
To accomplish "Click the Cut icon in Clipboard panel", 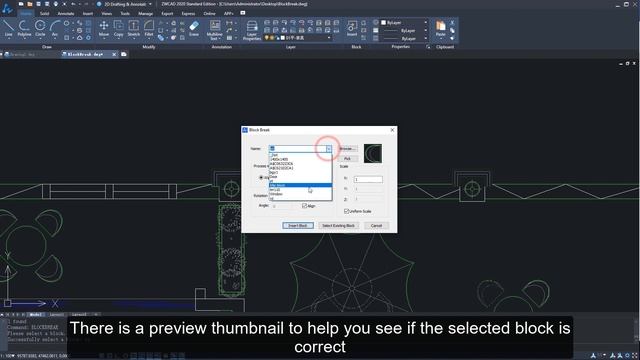I will click(x=452, y=22).
